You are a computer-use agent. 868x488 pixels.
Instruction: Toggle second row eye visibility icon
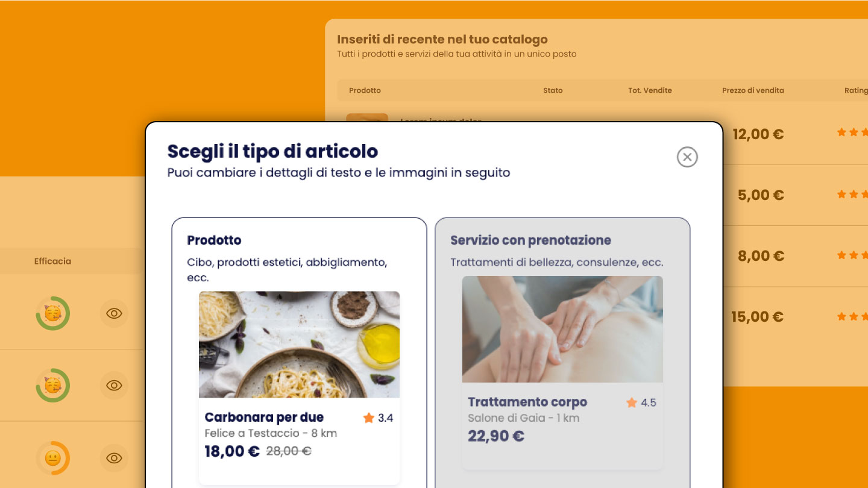click(x=114, y=386)
